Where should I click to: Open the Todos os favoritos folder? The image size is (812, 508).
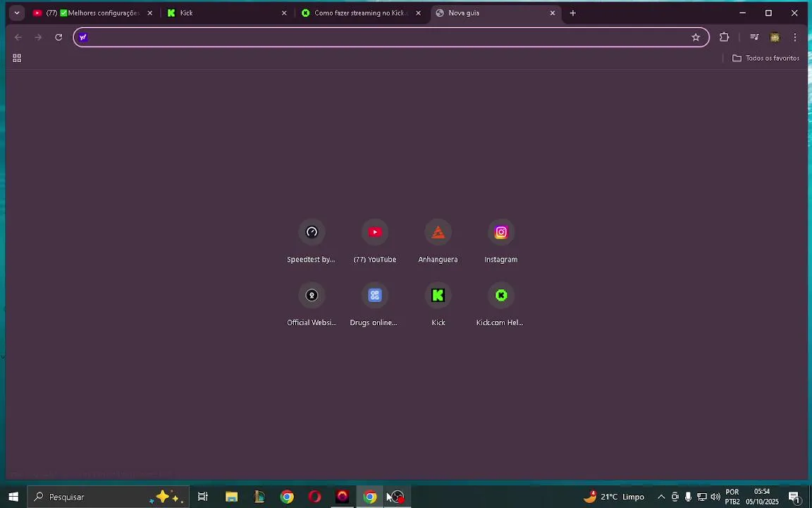pos(765,58)
